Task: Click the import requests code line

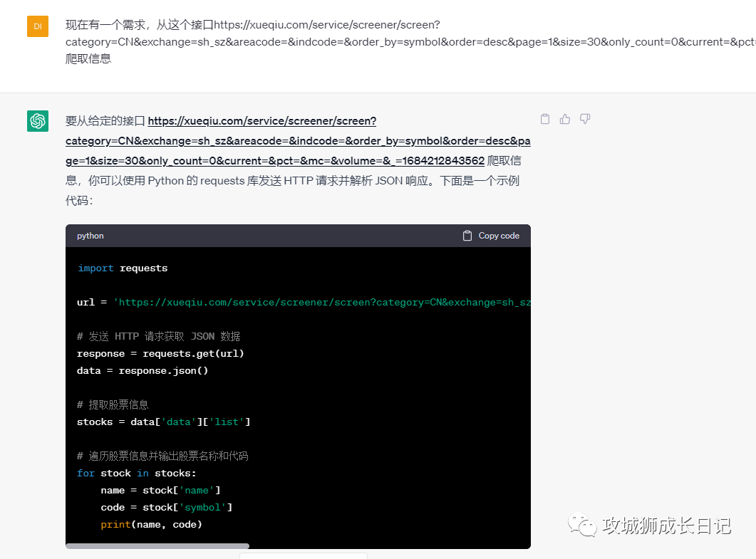Action: [123, 268]
